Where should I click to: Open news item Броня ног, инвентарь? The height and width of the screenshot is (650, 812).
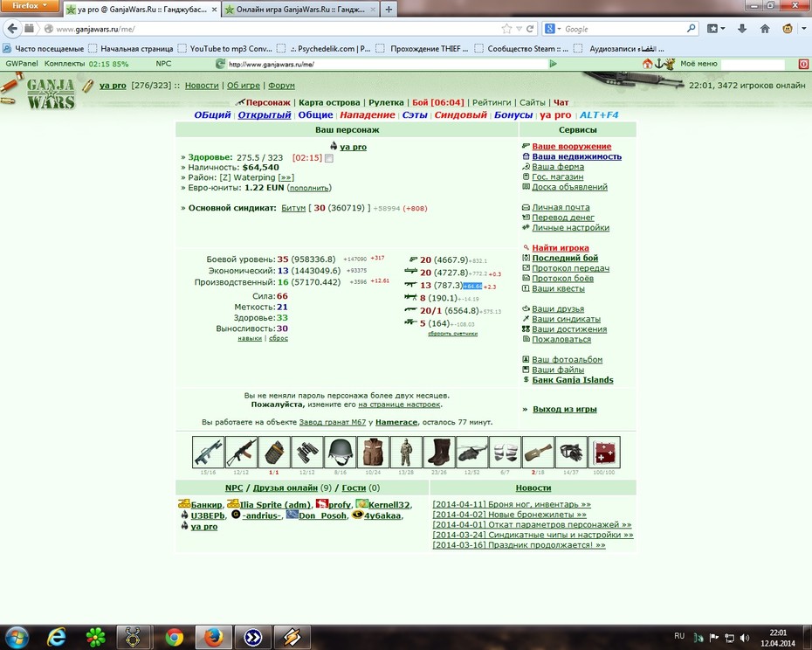[512, 504]
